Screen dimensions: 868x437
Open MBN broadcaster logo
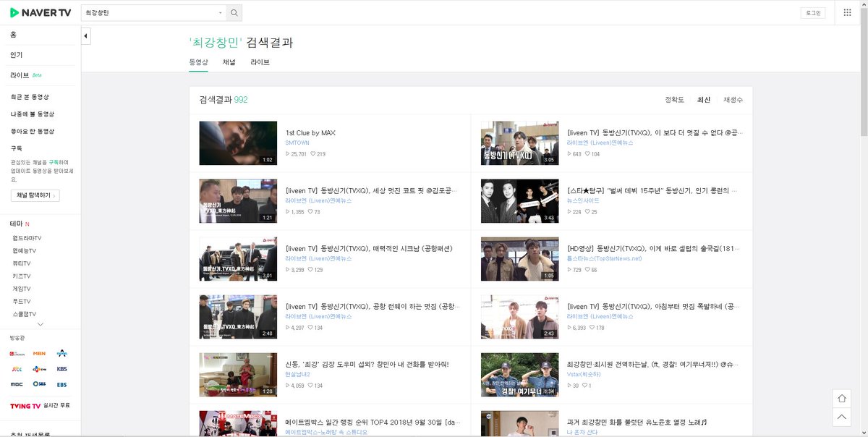(x=40, y=354)
